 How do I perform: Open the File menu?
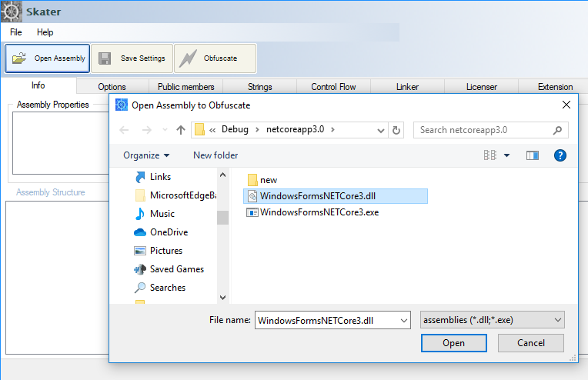[15, 32]
